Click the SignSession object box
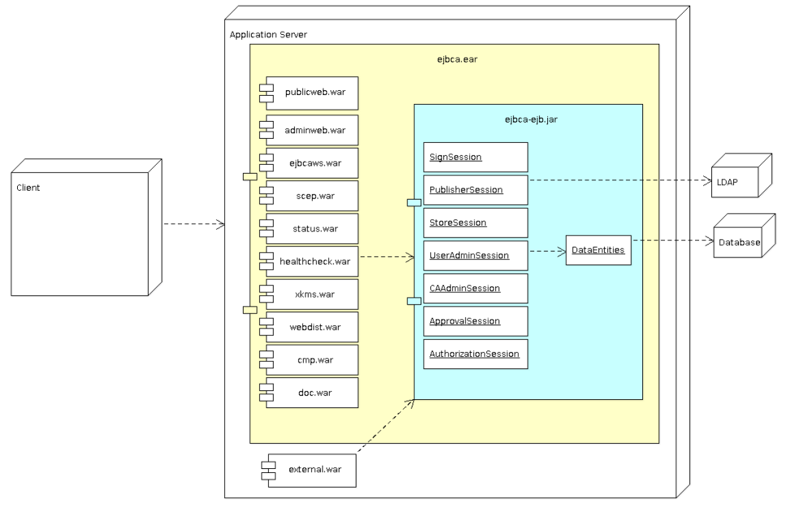The image size is (812, 525). click(475, 157)
